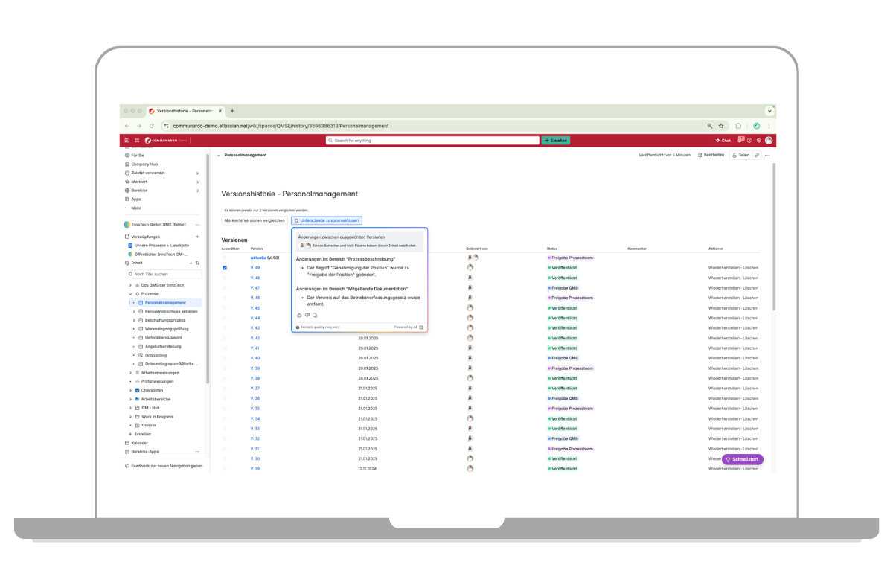Click the browser zoom magnifier icon
The width and height of the screenshot is (893, 588).
point(711,126)
